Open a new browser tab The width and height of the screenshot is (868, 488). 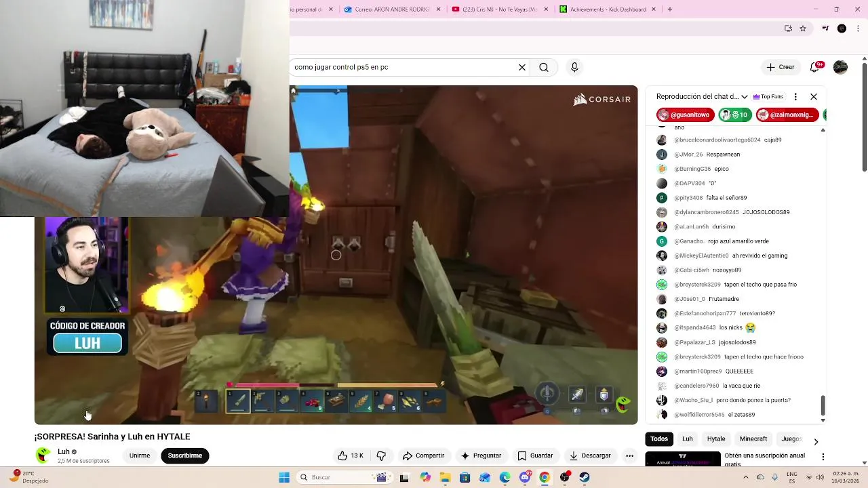point(670,9)
